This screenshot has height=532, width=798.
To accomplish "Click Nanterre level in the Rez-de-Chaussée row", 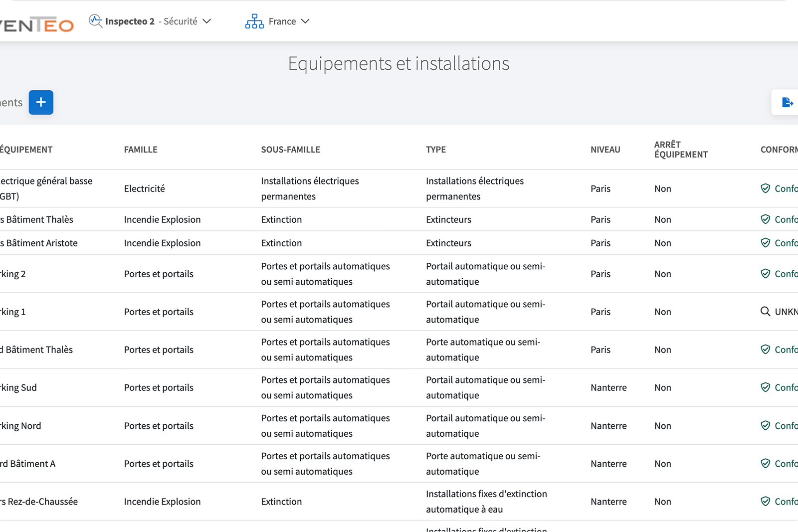I will (608, 502).
